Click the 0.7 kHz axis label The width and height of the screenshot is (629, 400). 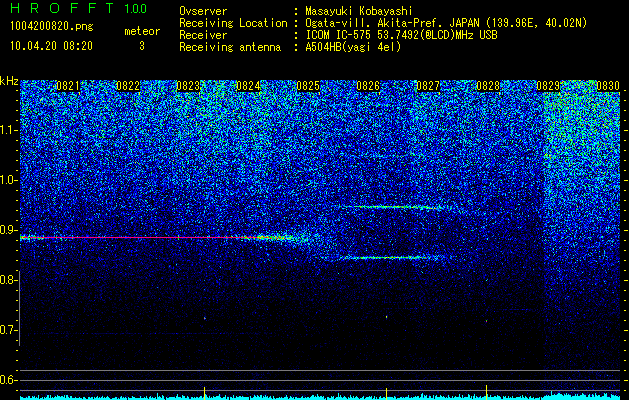pos(9,330)
